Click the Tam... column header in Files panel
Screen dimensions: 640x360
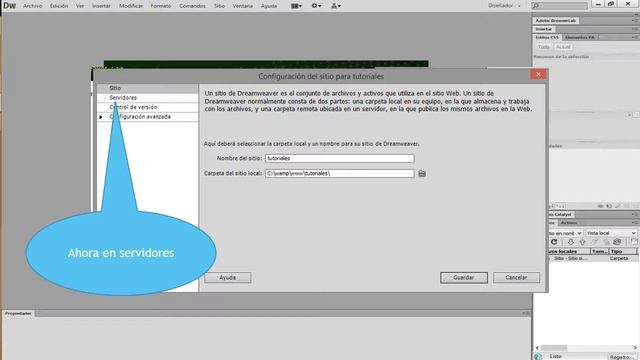pyautogui.click(x=600, y=251)
